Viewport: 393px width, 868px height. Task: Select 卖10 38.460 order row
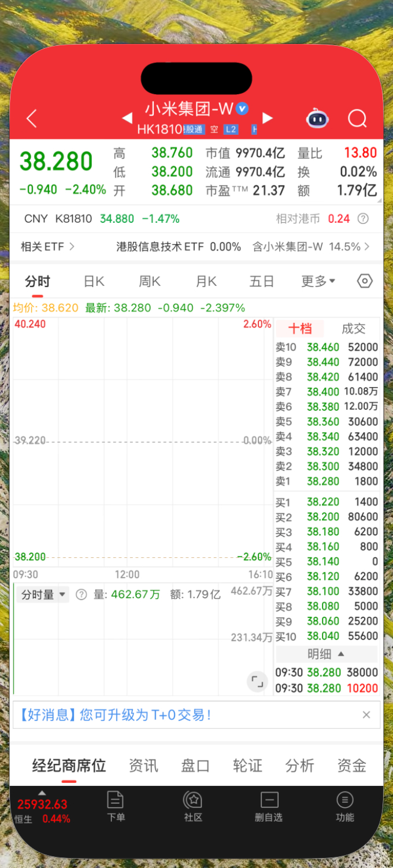327,347
